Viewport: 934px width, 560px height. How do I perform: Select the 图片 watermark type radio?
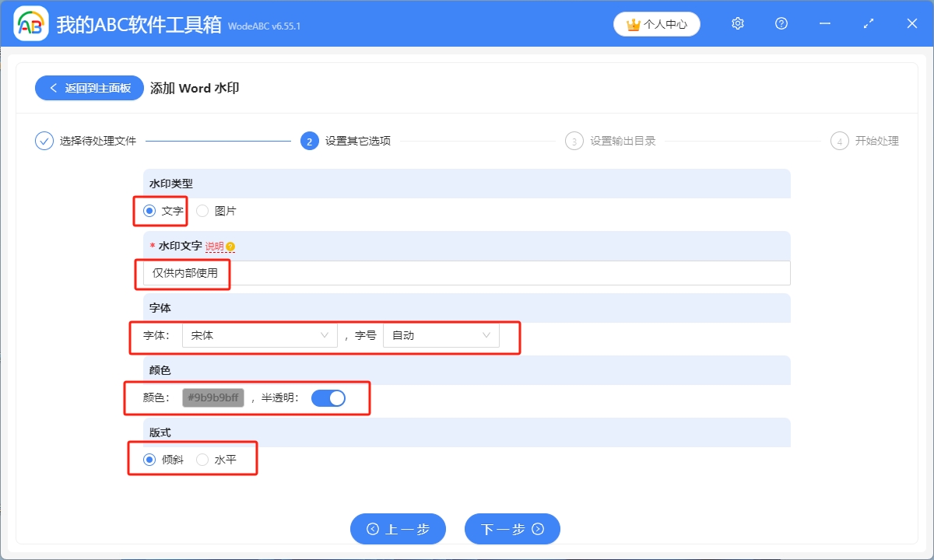(202, 210)
